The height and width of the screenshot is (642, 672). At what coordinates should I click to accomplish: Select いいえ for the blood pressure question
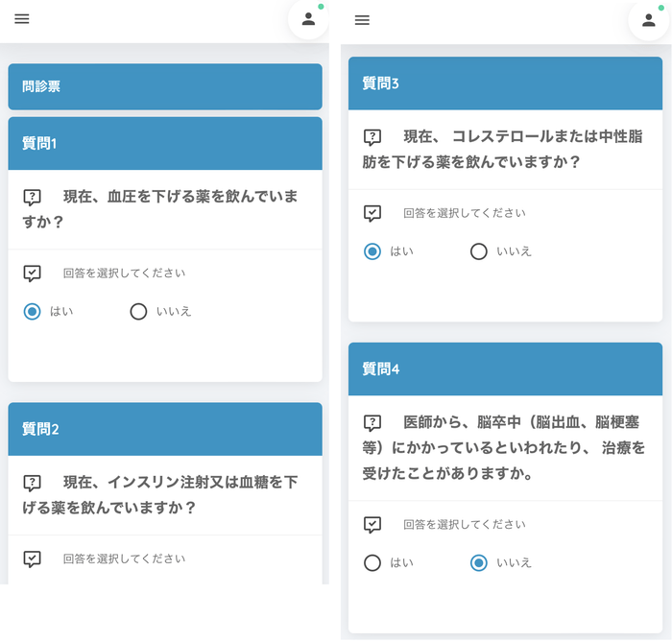tap(138, 311)
